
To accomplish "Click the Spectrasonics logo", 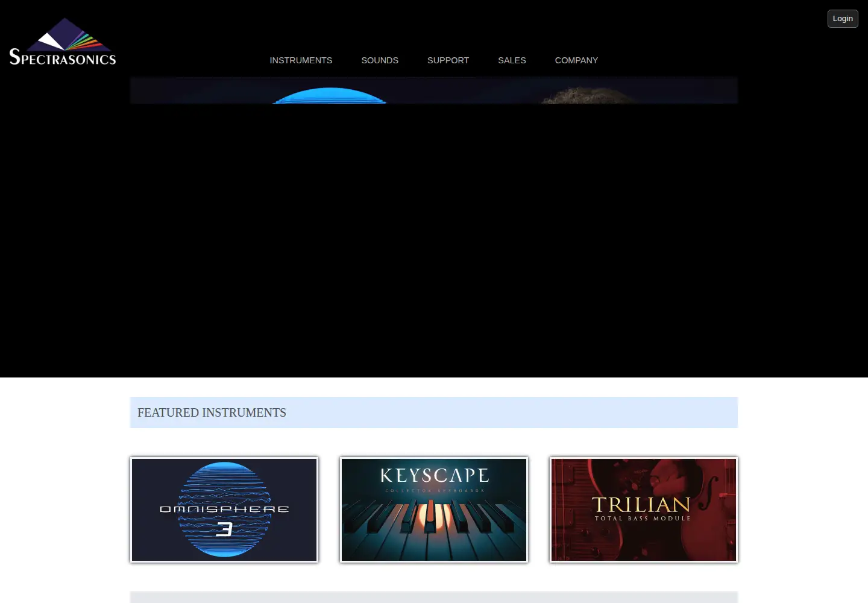I will click(x=63, y=42).
